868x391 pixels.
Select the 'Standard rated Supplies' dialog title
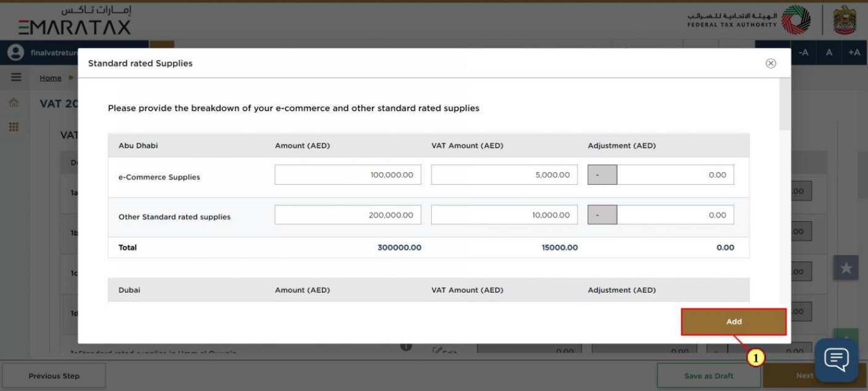(140, 64)
